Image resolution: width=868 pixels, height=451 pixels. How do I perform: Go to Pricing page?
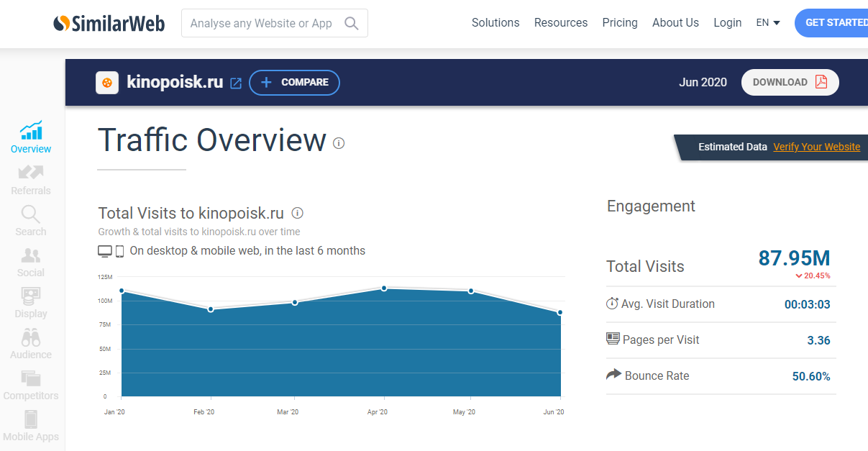[620, 23]
